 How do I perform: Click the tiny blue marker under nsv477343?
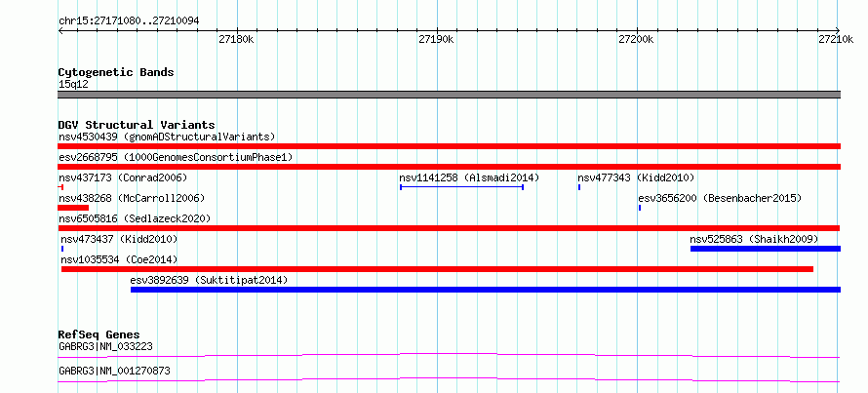[x=579, y=187]
